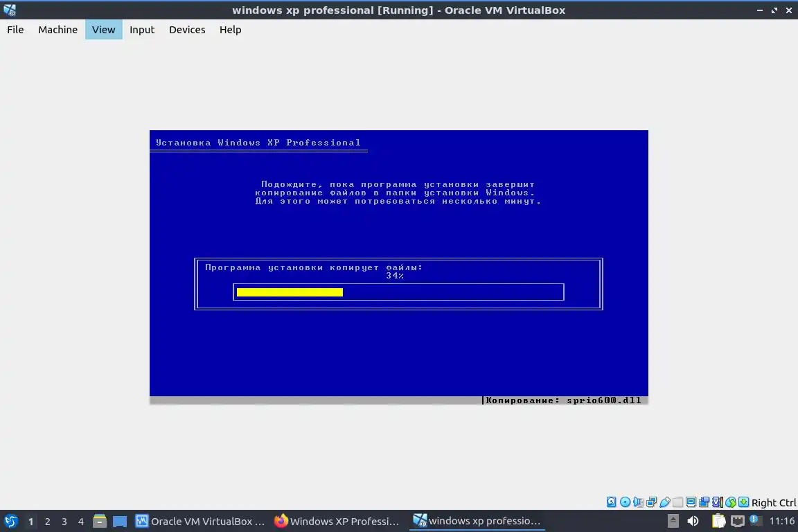The width and height of the screenshot is (798, 532).
Task: Click the mouse integration globe icon
Action: click(731, 502)
